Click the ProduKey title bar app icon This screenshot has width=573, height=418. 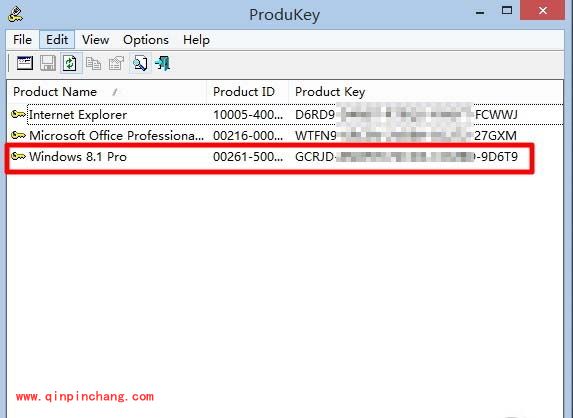(x=15, y=14)
